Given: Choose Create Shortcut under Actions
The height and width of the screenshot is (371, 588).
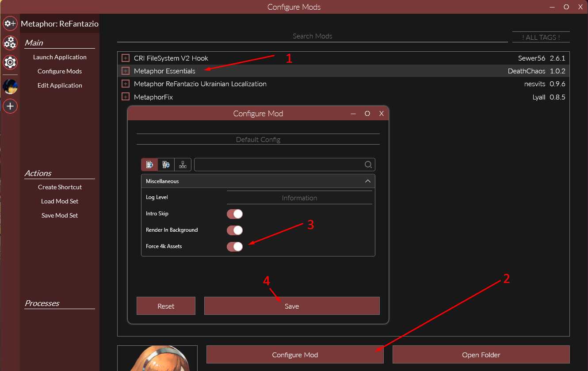Looking at the screenshot, I should pos(60,187).
